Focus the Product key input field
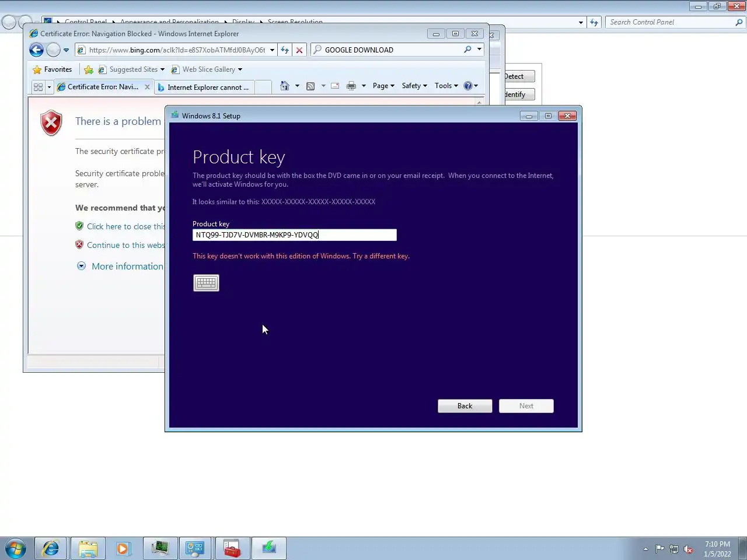Viewport: 747px width, 560px height. [295, 235]
